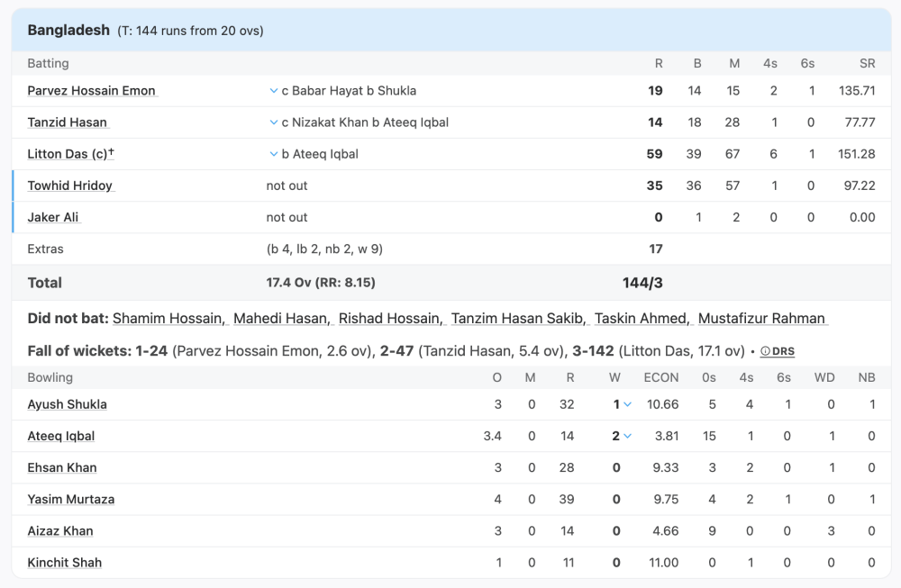The image size is (901, 588).
Task: Expand Ayush Shukla wickets chevron
Action: pos(628,404)
